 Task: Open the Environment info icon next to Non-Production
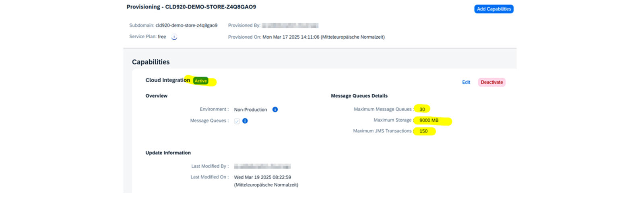(x=275, y=110)
